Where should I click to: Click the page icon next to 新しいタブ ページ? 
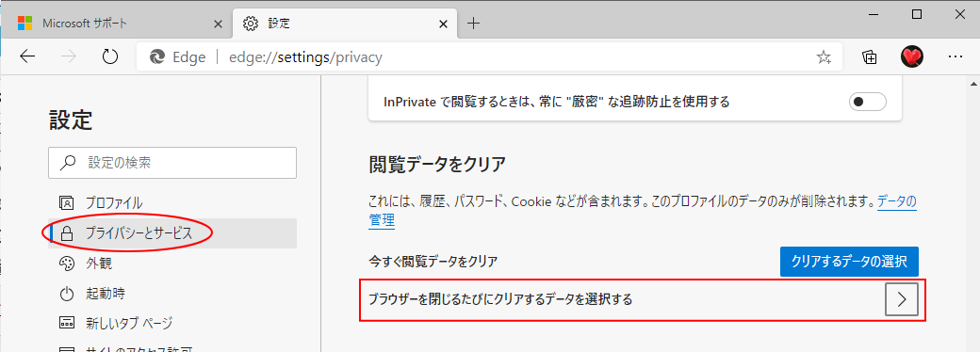pos(66,323)
